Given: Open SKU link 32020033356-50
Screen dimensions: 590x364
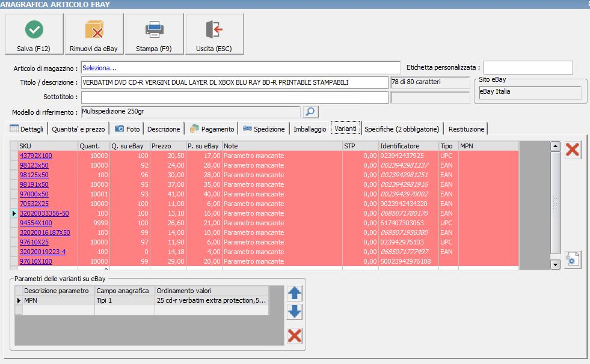Looking at the screenshot, I should (45, 213).
